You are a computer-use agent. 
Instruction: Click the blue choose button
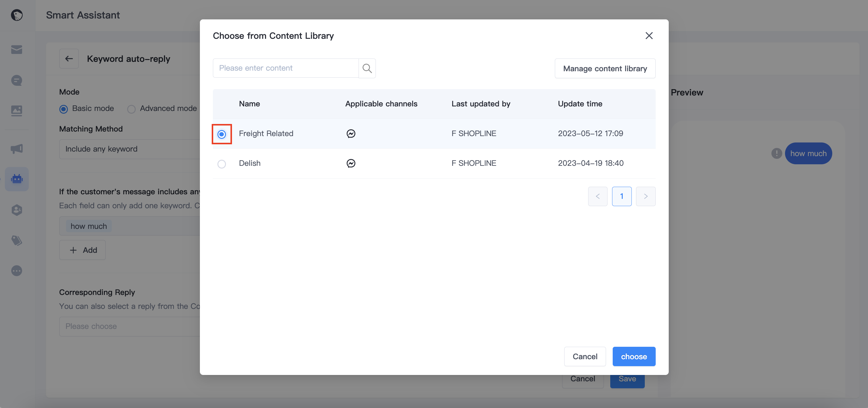[634, 356]
